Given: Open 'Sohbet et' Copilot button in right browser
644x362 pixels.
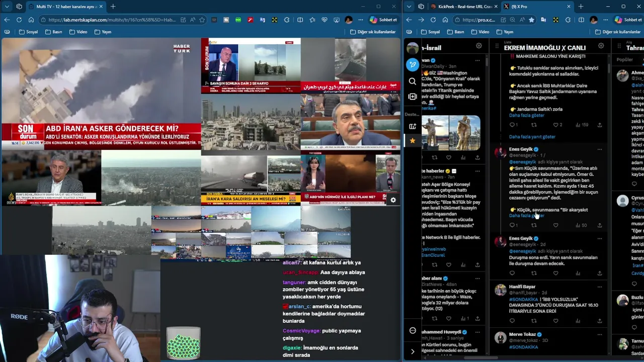Looking at the screenshot, I should tap(629, 20).
